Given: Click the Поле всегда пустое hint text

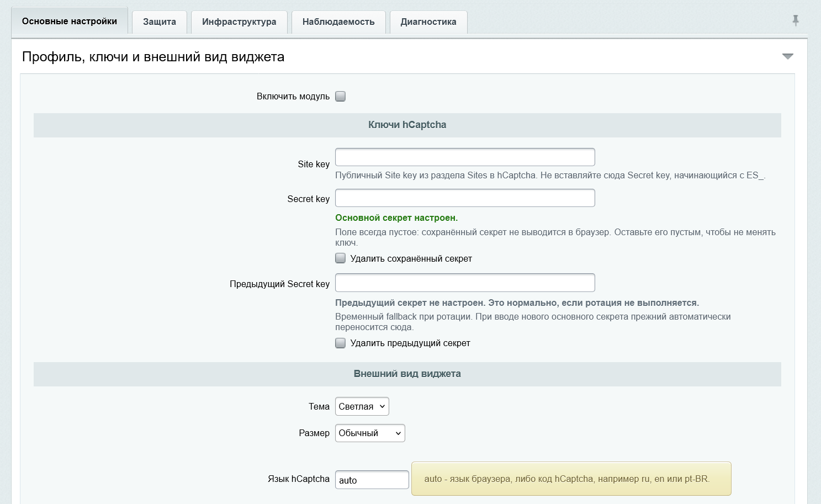Looking at the screenshot, I should tap(555, 237).
